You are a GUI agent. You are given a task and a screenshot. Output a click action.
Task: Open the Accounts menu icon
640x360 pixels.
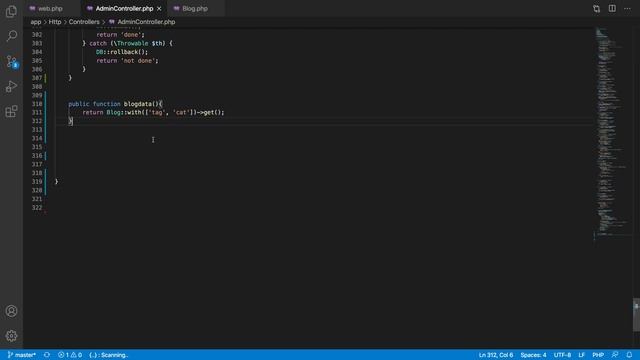pos(11,311)
